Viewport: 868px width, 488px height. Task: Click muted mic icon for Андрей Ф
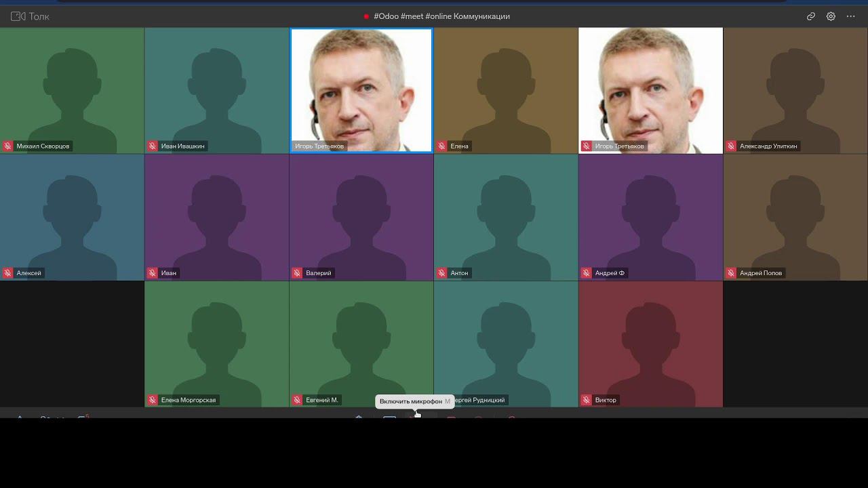[587, 273]
